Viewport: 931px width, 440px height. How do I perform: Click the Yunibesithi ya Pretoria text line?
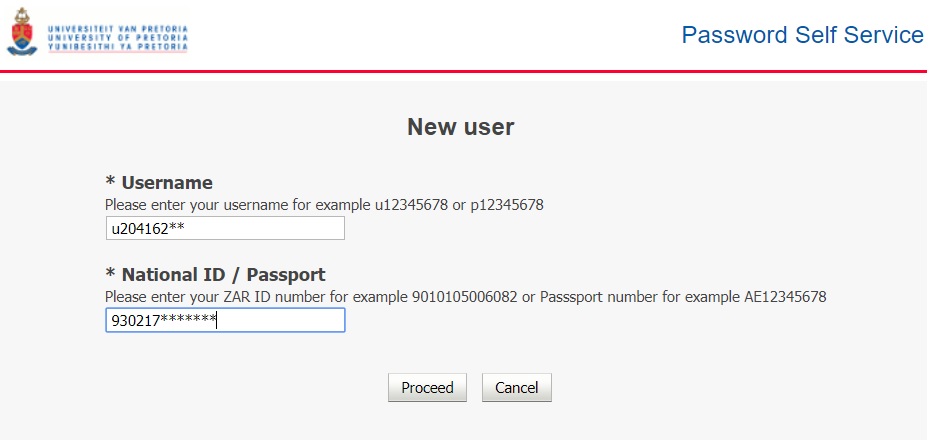(x=110, y=45)
